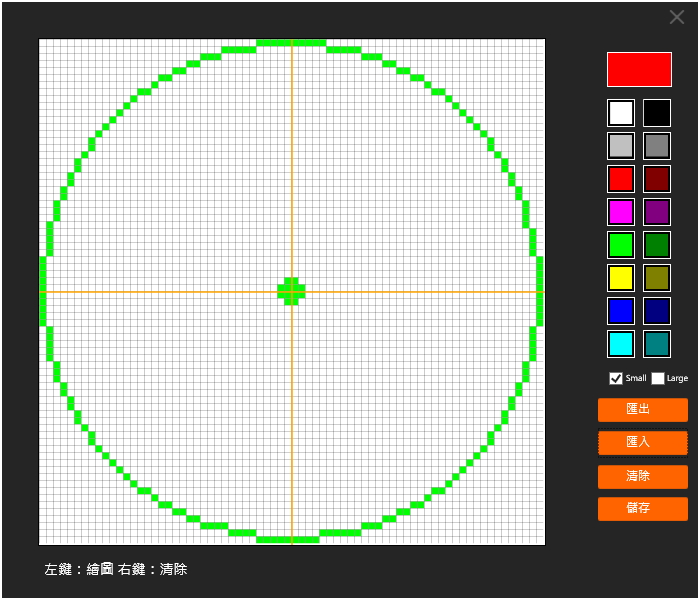Image resolution: width=700 pixels, height=600 pixels.
Task: Pick the light gray color swatch
Action: tap(621, 146)
